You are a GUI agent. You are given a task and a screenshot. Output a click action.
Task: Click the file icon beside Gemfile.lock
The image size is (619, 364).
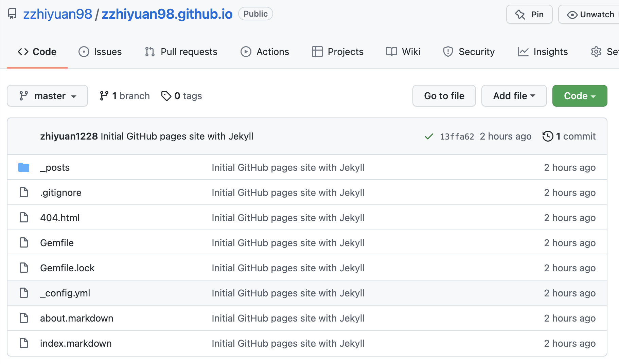click(24, 268)
